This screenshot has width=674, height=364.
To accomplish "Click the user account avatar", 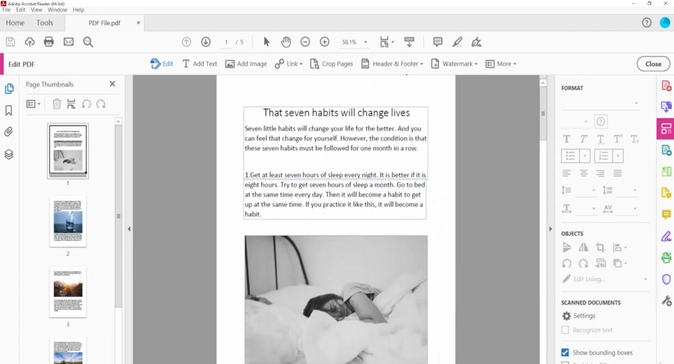I will pyautogui.click(x=665, y=23).
